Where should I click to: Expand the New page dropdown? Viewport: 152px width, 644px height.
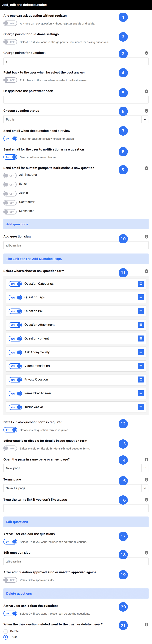76,468
